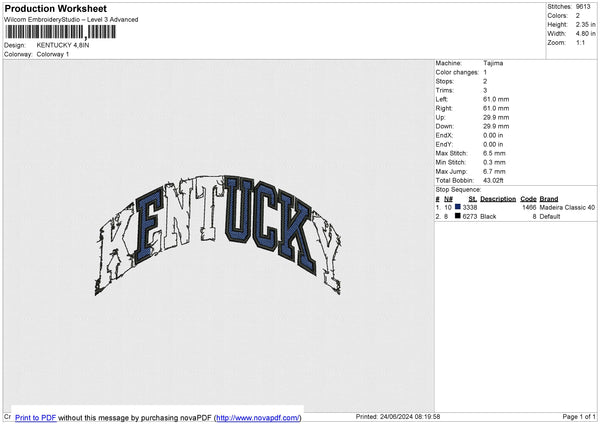Click the 'Stop Sequence:' heading
Viewport: 600px width, 424px height.
coord(458,190)
